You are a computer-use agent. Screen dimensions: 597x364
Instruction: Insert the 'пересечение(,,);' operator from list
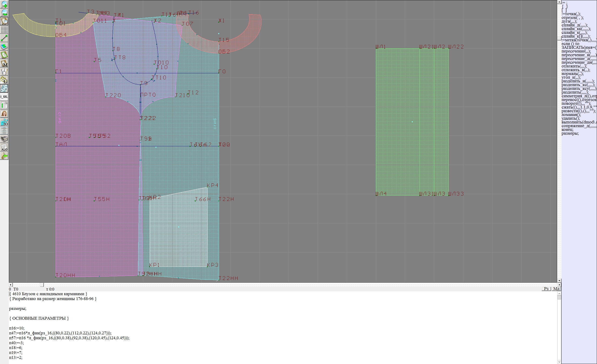click(576, 51)
